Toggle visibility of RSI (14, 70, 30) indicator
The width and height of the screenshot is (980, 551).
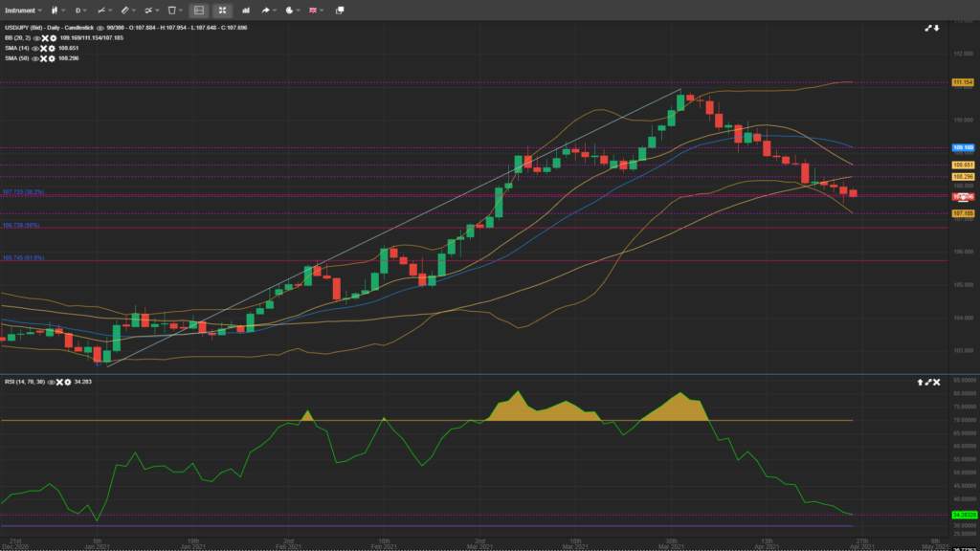click(52, 382)
